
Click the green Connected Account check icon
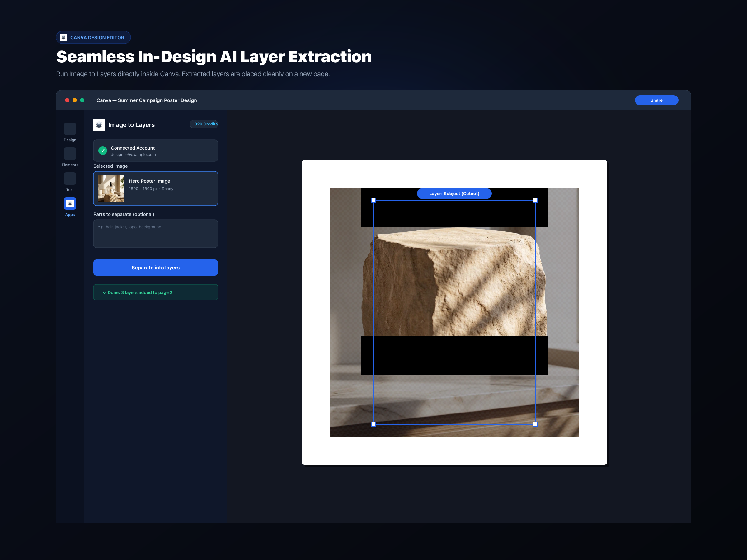[x=103, y=151]
